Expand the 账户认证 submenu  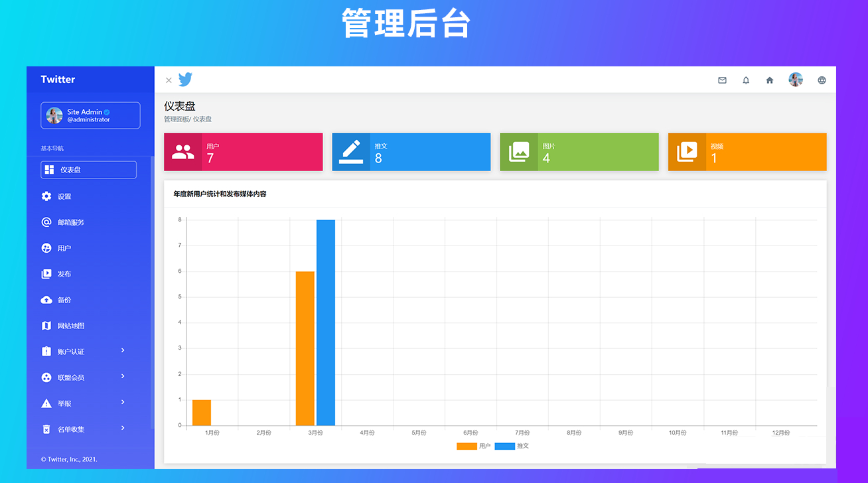(x=123, y=350)
